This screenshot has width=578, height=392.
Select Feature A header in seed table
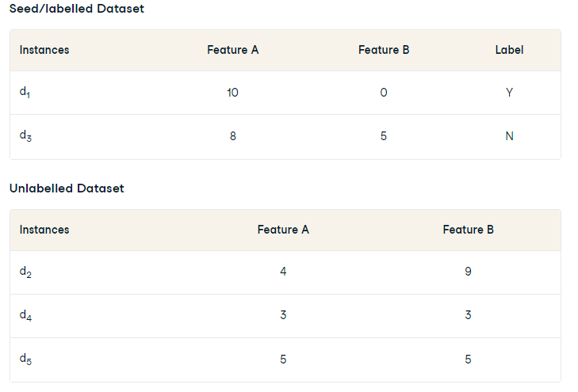[x=232, y=50]
